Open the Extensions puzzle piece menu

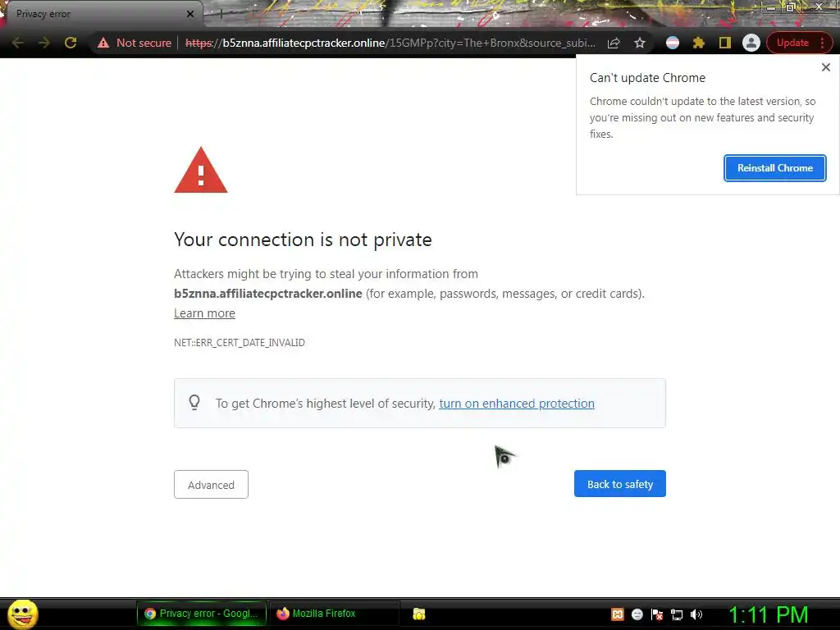(x=699, y=43)
